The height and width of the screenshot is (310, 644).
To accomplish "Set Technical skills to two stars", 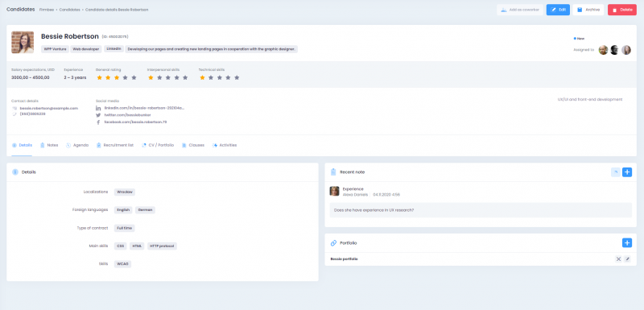I will pyautogui.click(x=211, y=77).
